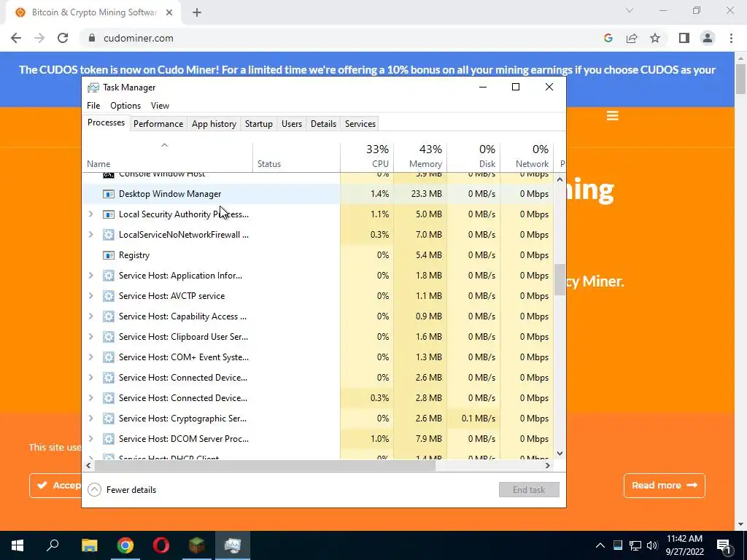Switch to the Users tab
The height and width of the screenshot is (560, 747).
pos(292,124)
